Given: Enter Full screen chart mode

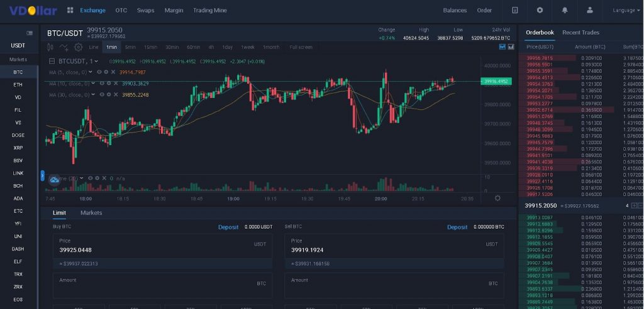Looking at the screenshot, I should pyautogui.click(x=301, y=47).
